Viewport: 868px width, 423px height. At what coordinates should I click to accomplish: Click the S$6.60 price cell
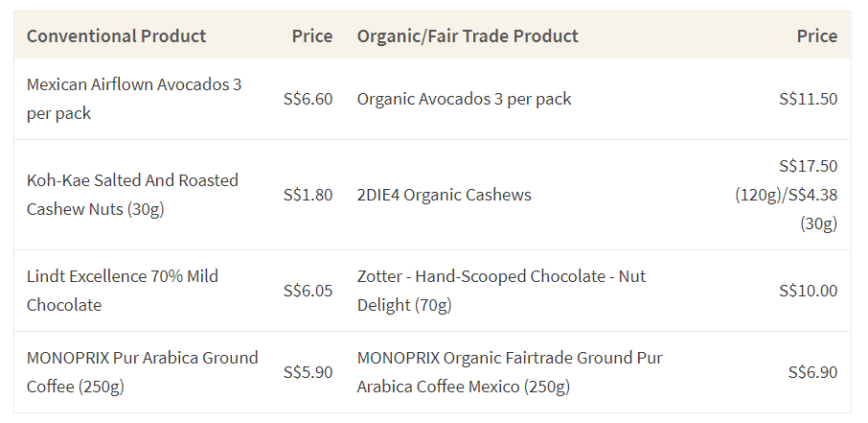click(308, 99)
